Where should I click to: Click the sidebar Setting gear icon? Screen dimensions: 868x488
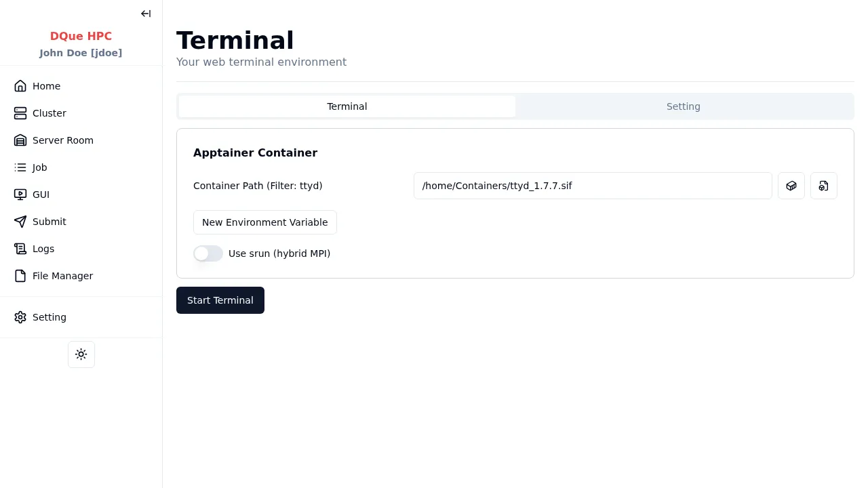20,317
